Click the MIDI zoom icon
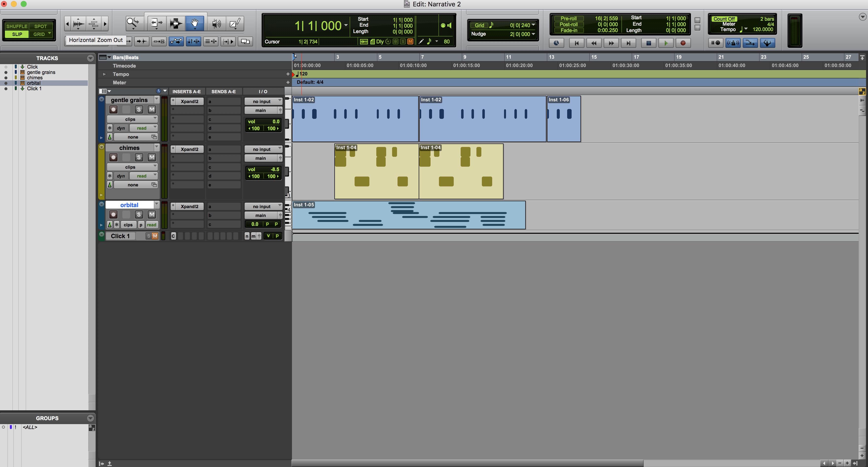Screen dimensions: 868x467 pos(93,24)
